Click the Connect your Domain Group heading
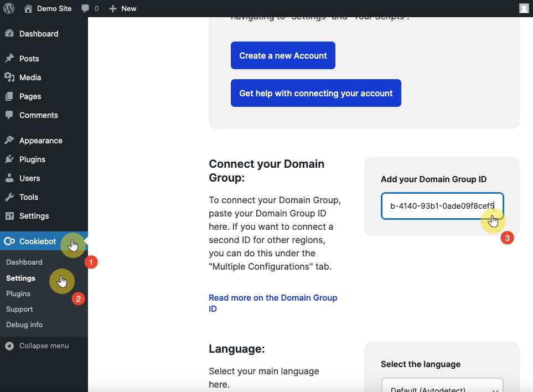The width and height of the screenshot is (533, 392). (267, 171)
